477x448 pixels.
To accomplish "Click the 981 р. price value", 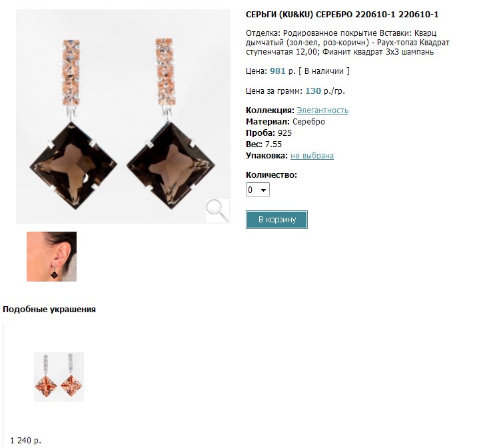I will [x=282, y=71].
